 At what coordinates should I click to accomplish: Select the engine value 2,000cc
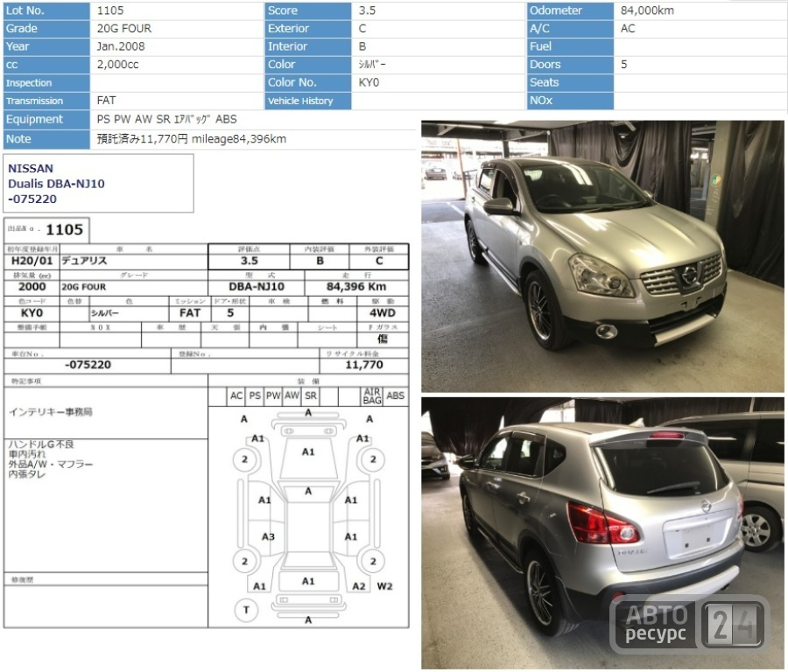coord(117,64)
